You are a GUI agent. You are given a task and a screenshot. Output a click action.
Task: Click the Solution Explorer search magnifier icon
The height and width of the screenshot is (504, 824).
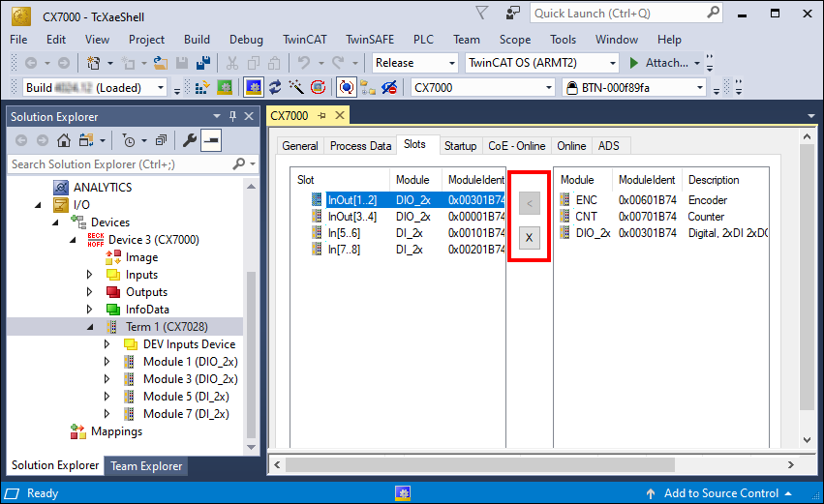coord(238,163)
